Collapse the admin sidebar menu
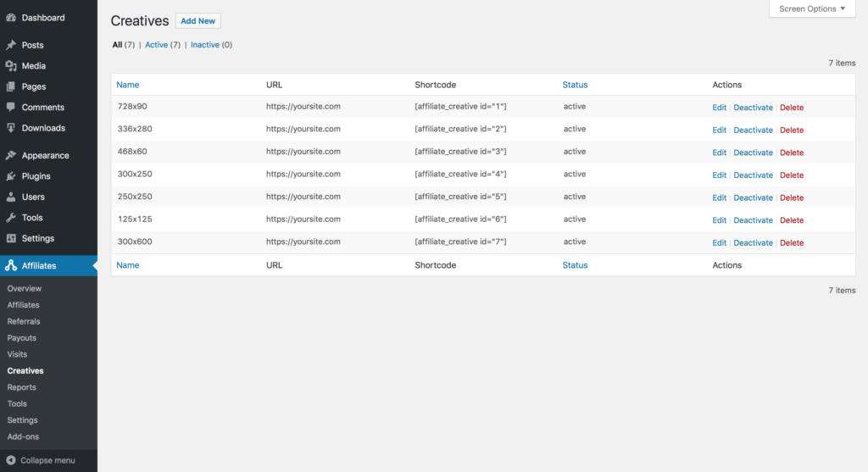The width and height of the screenshot is (868, 472). [41, 460]
